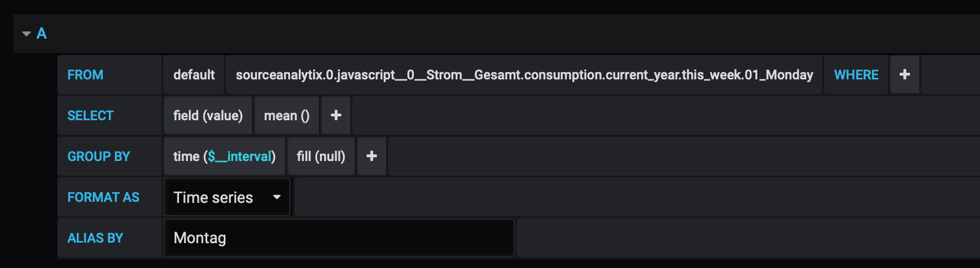Click the mean () aggregation segment
Image resolution: width=980 pixels, height=268 pixels.
point(287,115)
